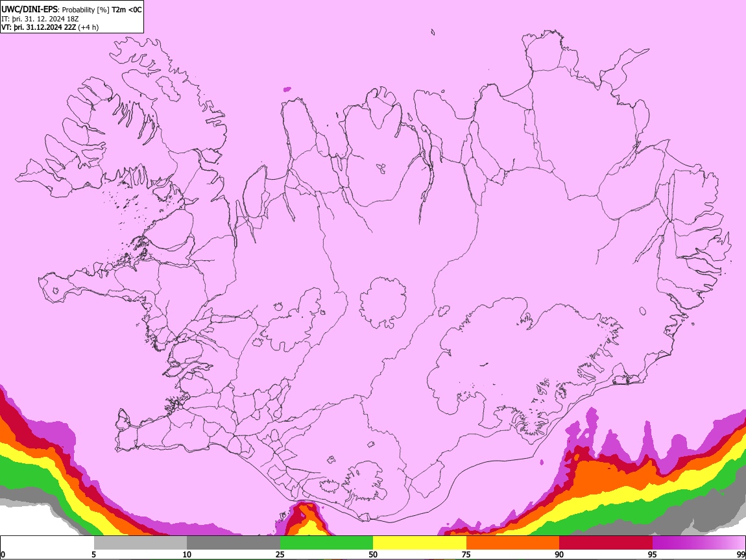Click the VT valid time line
Viewport: 746px width, 560px height.
coord(50,27)
